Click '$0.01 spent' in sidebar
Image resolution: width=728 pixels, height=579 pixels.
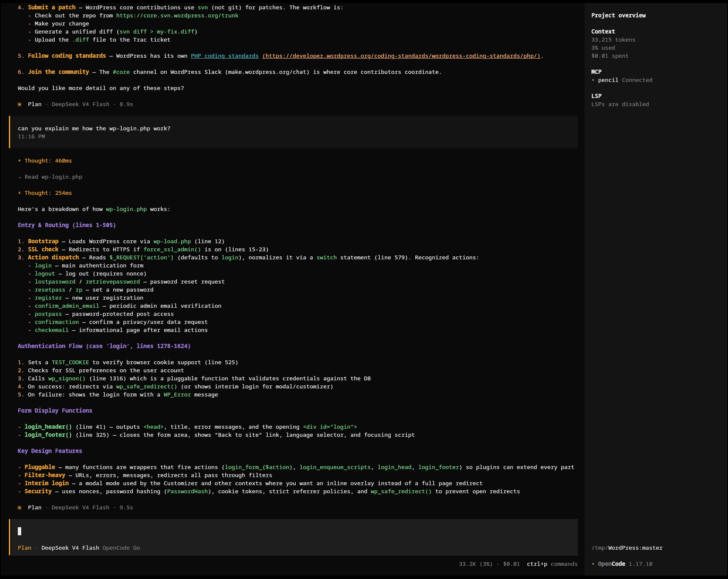[x=610, y=56]
